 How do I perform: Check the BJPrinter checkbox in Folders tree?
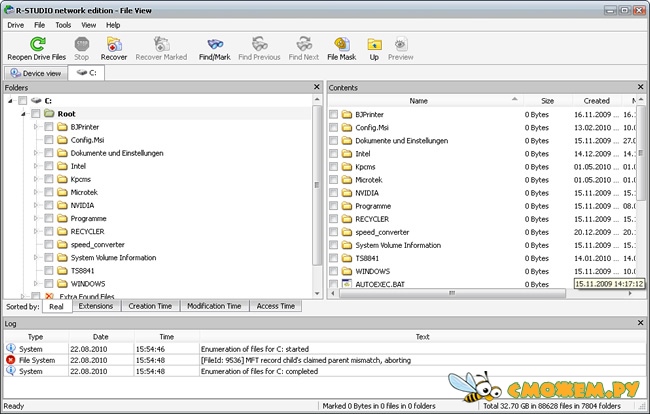[49, 126]
